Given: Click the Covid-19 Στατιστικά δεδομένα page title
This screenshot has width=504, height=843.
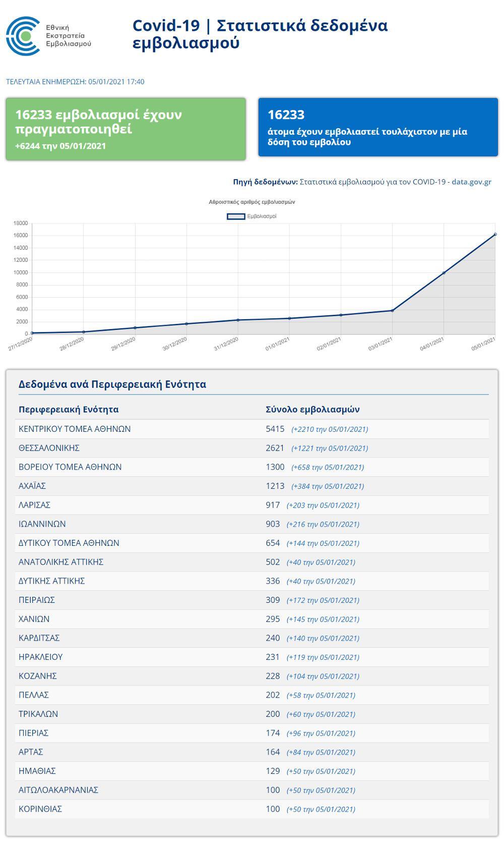Looking at the screenshot, I should pyautogui.click(x=260, y=34).
